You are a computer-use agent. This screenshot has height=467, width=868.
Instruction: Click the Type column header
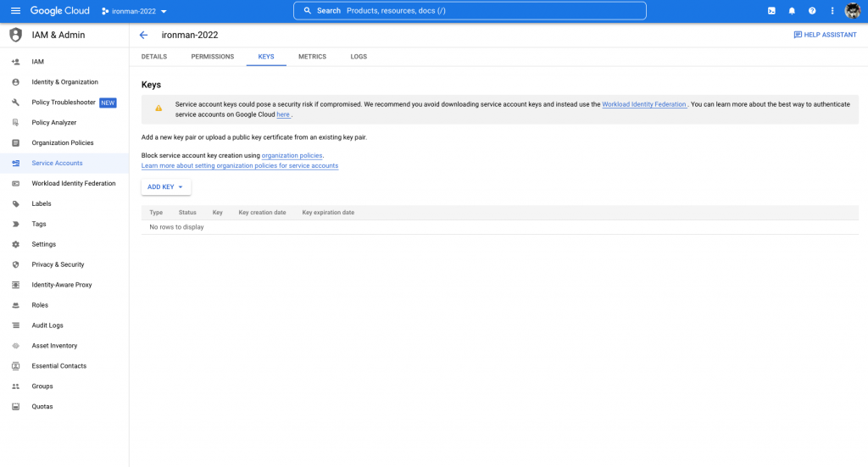click(156, 213)
